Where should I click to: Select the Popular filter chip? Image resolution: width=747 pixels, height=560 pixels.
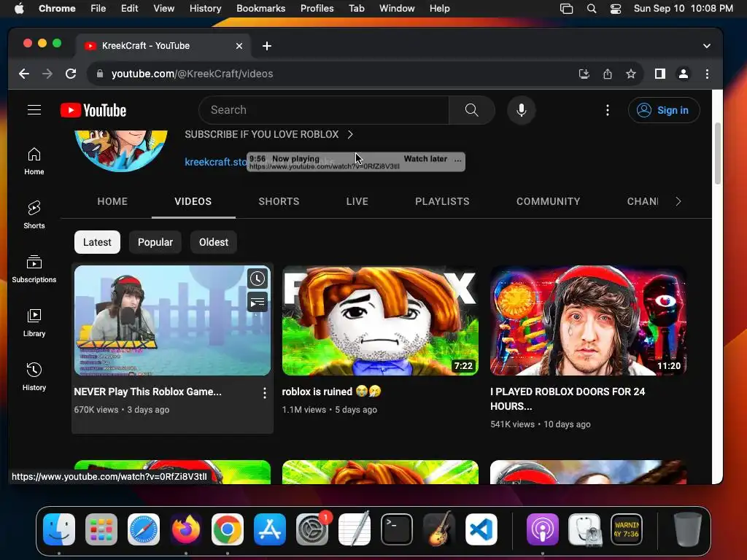155,242
